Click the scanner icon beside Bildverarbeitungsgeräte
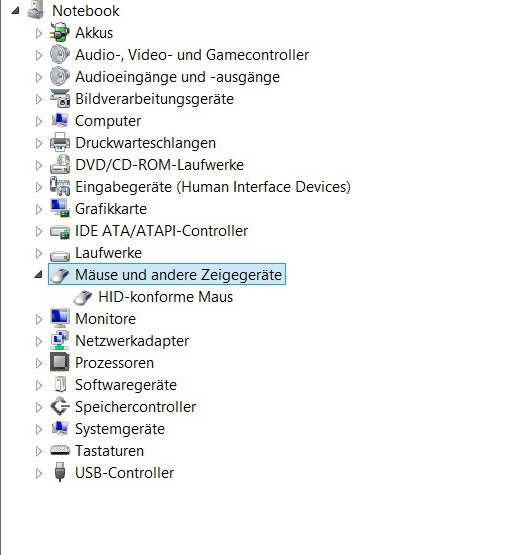The image size is (527, 555). [59, 98]
